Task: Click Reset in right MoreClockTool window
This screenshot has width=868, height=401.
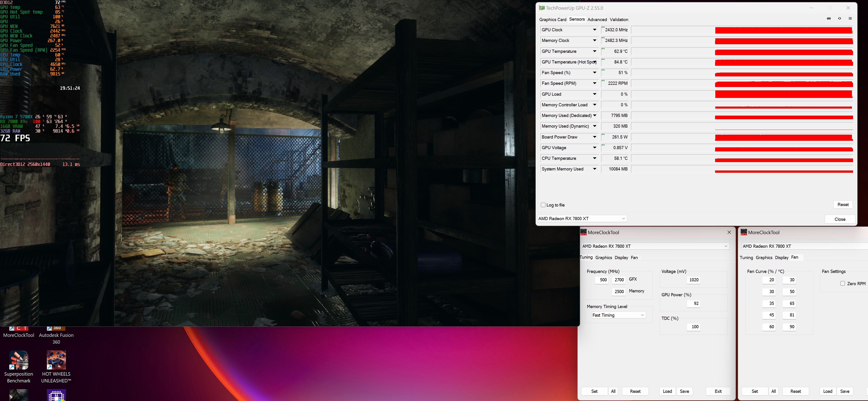Action: click(x=796, y=391)
